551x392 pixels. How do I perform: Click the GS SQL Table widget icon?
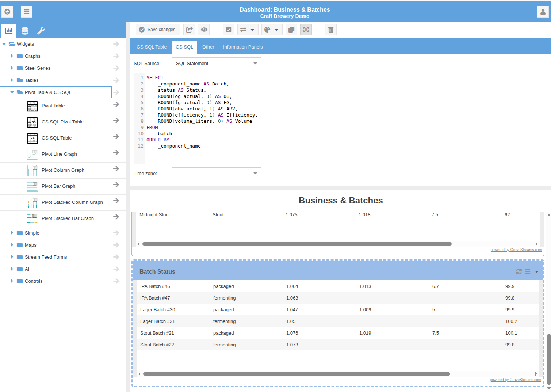[x=32, y=138]
